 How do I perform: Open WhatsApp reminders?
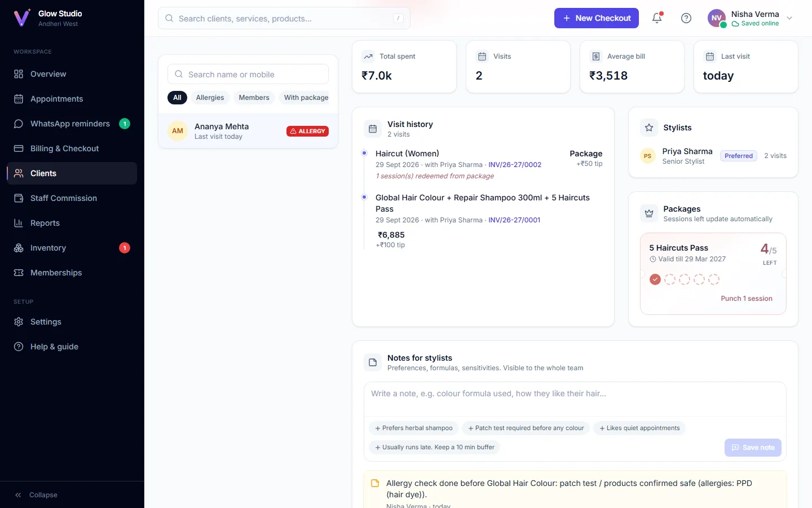pyautogui.click(x=72, y=124)
